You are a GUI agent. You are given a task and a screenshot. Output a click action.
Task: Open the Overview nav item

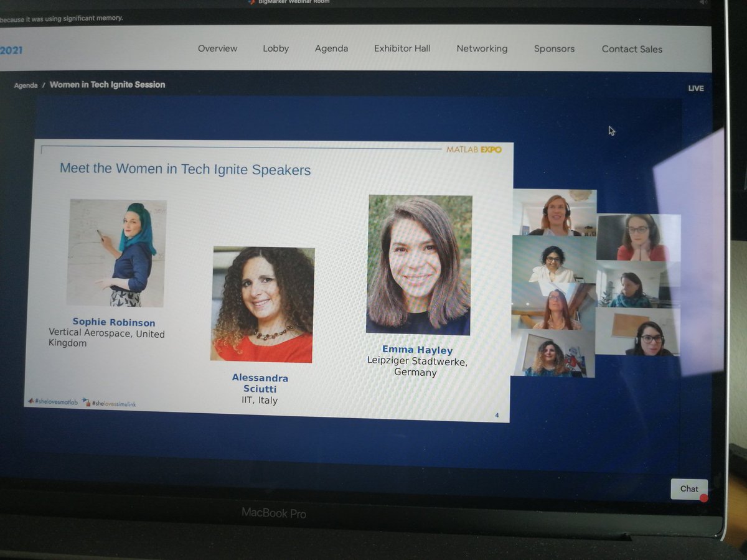coord(217,49)
